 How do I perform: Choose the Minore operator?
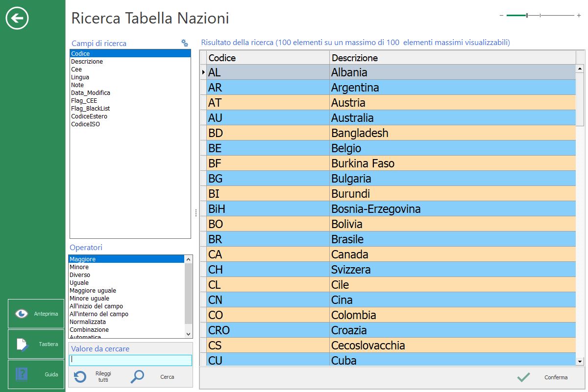[126, 267]
